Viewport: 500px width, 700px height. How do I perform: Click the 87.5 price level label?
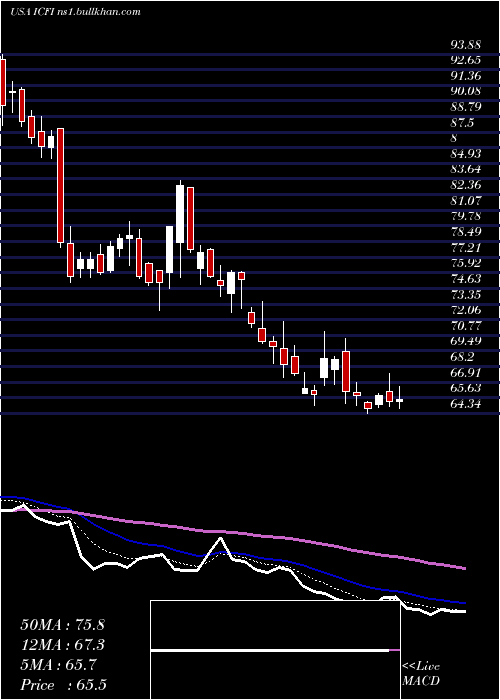tap(462, 122)
